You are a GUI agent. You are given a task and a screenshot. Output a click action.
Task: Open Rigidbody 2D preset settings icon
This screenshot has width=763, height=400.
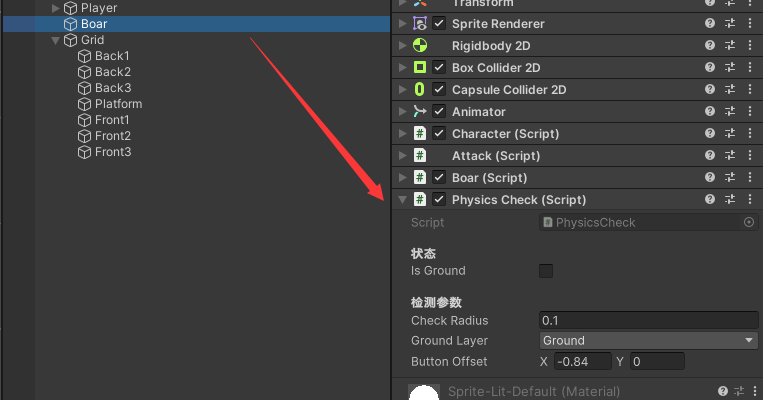pos(730,46)
